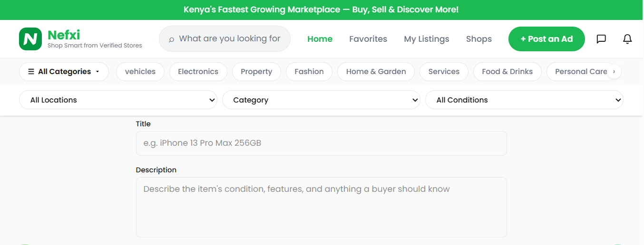Image resolution: width=644 pixels, height=245 pixels.
Task: Click into the Title input field
Action: 322,143
